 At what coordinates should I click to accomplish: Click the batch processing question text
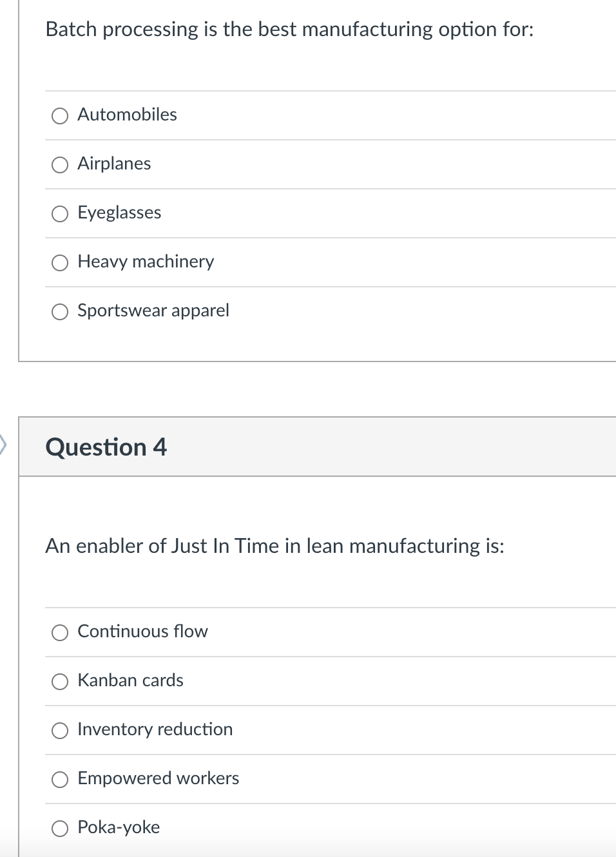point(289,30)
